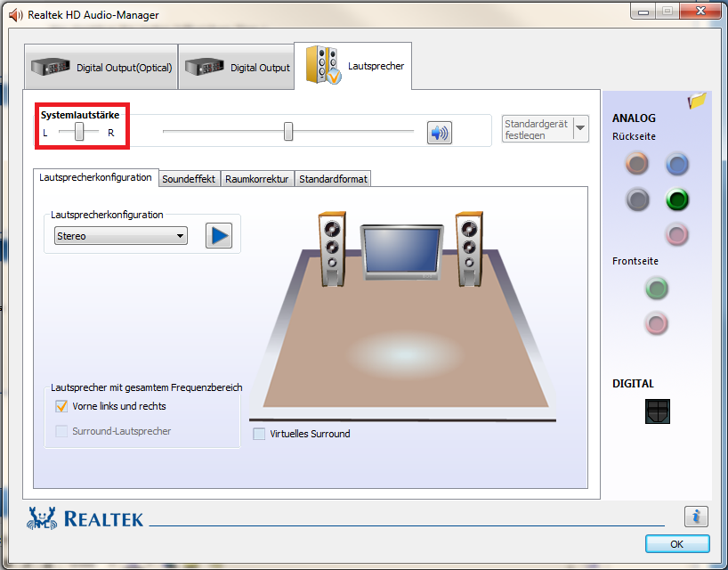The width and height of the screenshot is (728, 570).
Task: Toggle Vorne links und rechts checkbox
Action: point(61,406)
